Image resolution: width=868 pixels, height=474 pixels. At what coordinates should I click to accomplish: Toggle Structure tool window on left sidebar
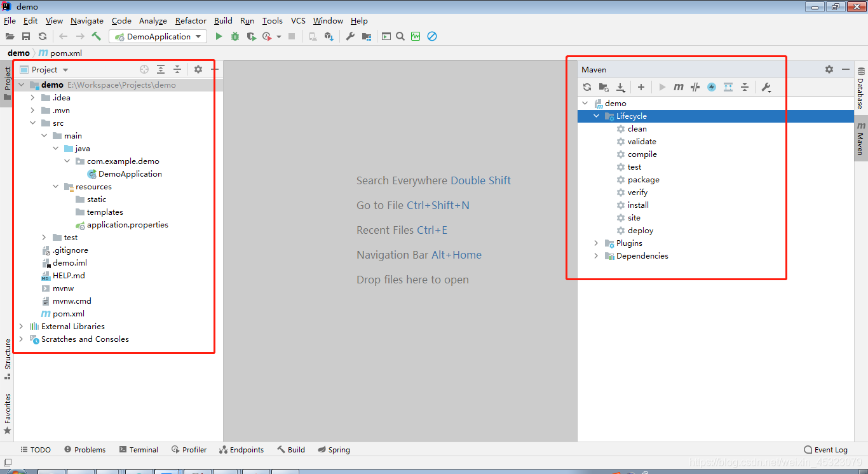click(8, 358)
